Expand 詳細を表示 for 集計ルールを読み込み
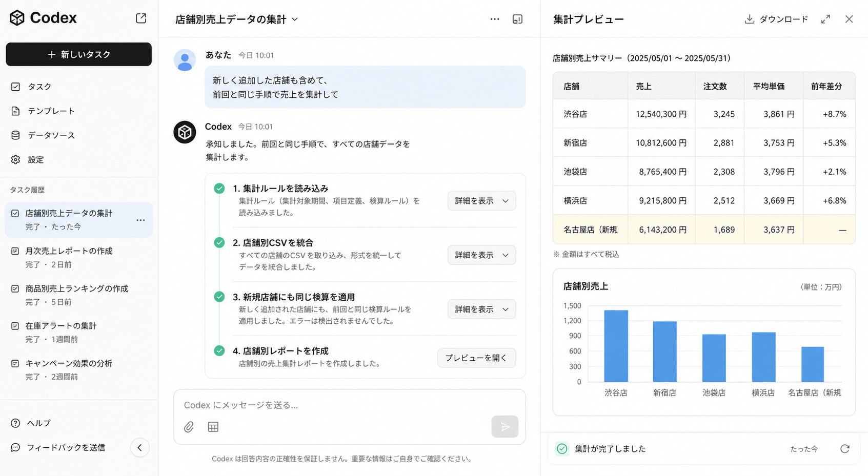Viewport: 868px width, 476px height. click(x=481, y=201)
